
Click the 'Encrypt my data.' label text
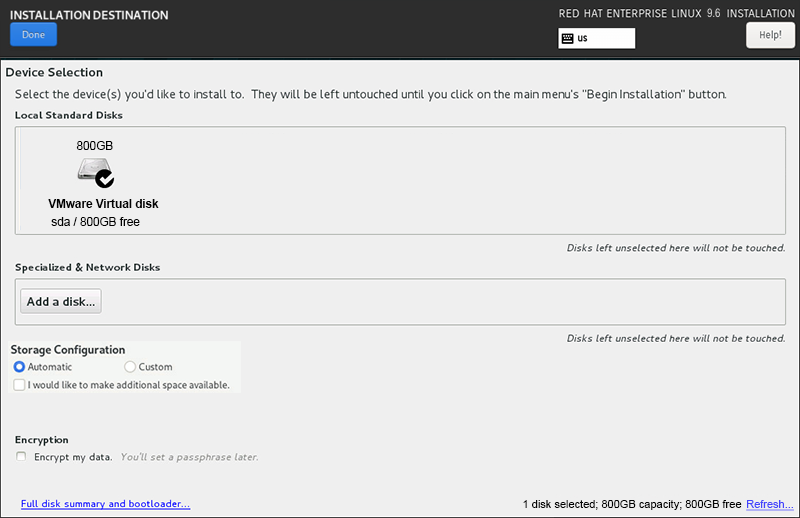(73, 457)
